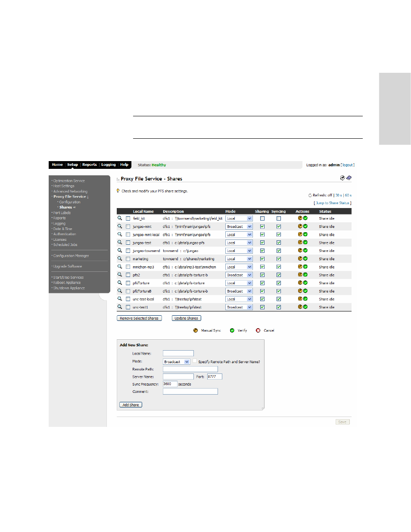411x532 pixels.
Task: Open Optimization Service in the sidebar
Action: (x=69, y=181)
